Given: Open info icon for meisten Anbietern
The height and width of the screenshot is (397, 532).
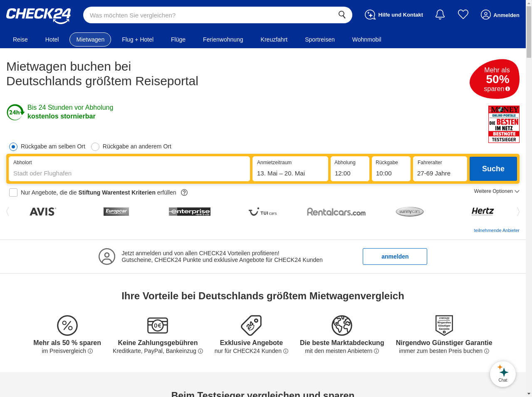Looking at the screenshot, I should point(376,351).
